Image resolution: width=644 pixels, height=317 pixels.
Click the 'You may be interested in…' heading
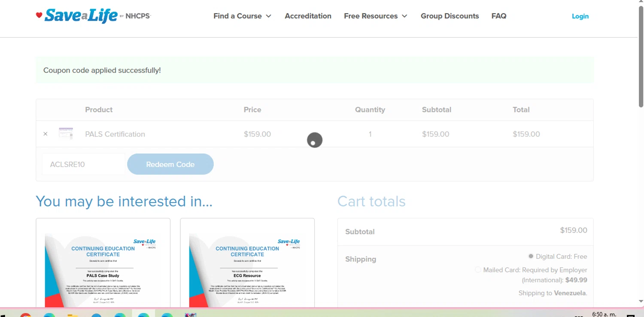[x=124, y=201]
